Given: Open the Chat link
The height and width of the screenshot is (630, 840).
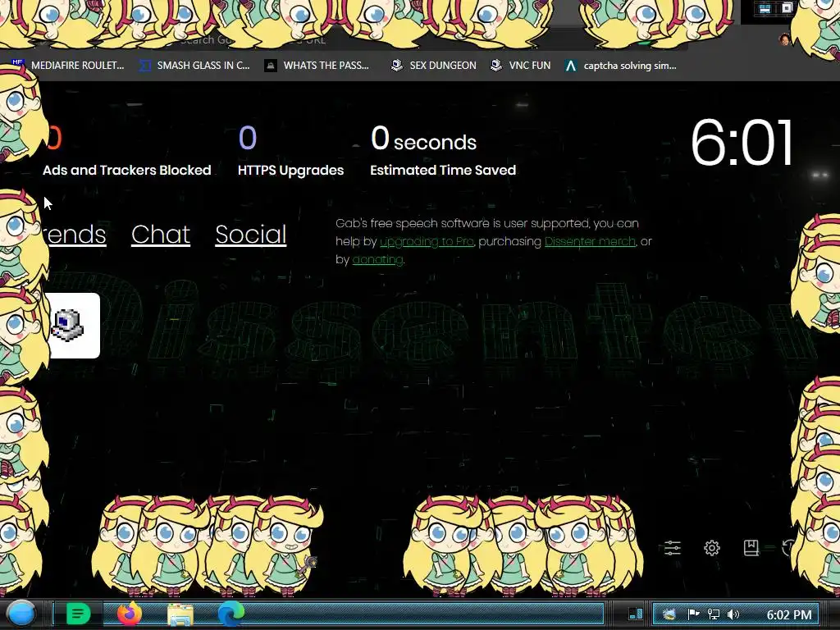Looking at the screenshot, I should (x=160, y=235).
